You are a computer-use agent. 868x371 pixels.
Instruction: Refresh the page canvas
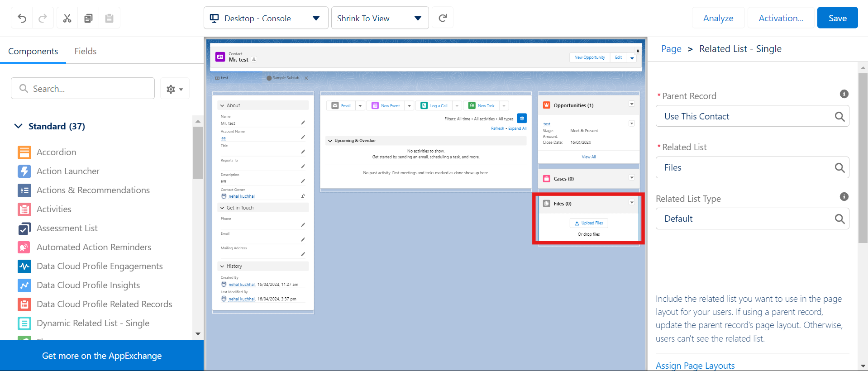(443, 18)
